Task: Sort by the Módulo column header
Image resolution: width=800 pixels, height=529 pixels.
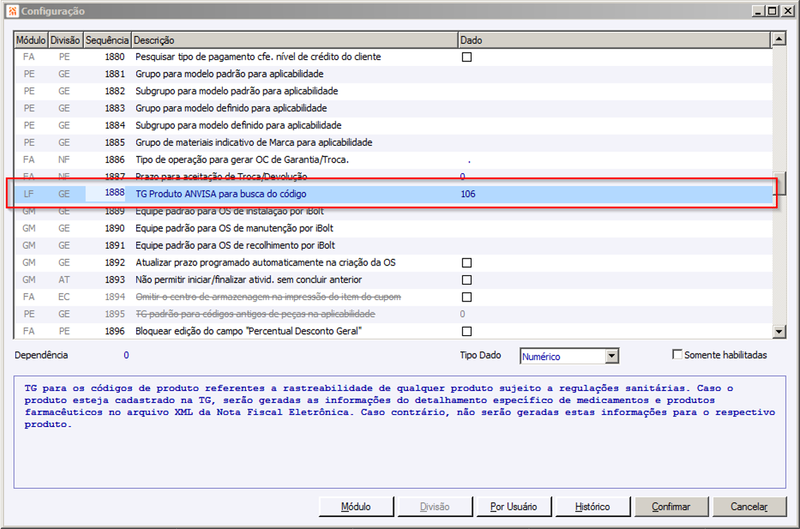Action: pos(31,40)
